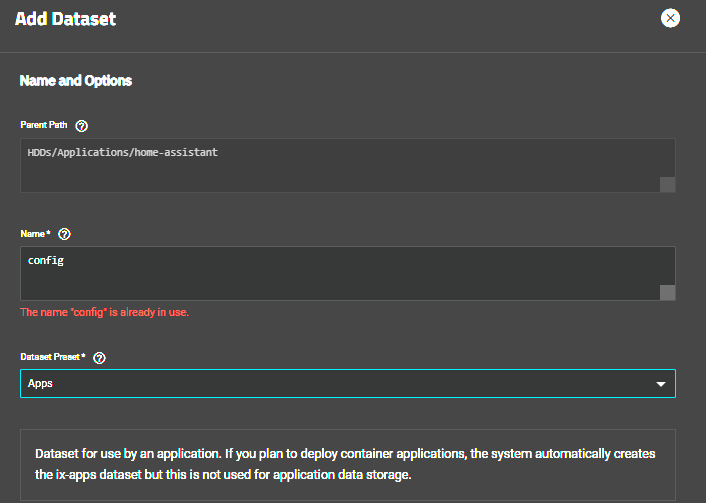Expand presets using the dropdown arrow
The image size is (706, 503).
pyautogui.click(x=660, y=384)
